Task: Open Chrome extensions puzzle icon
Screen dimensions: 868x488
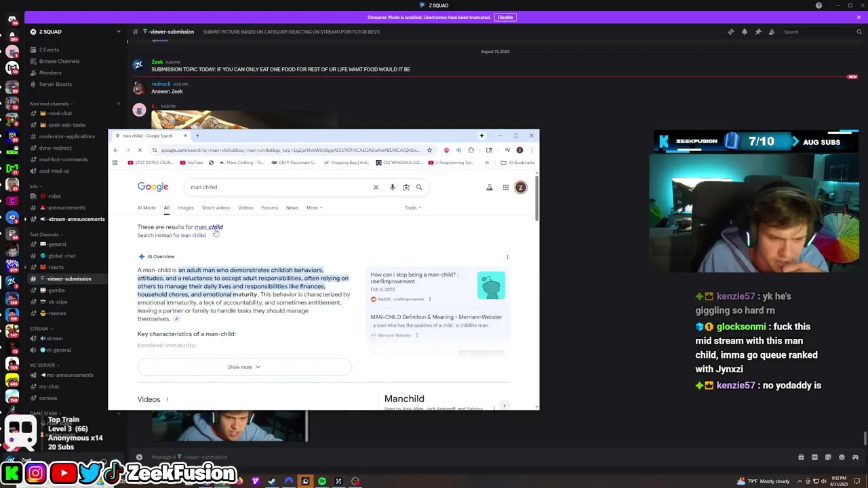Action: coord(471,150)
